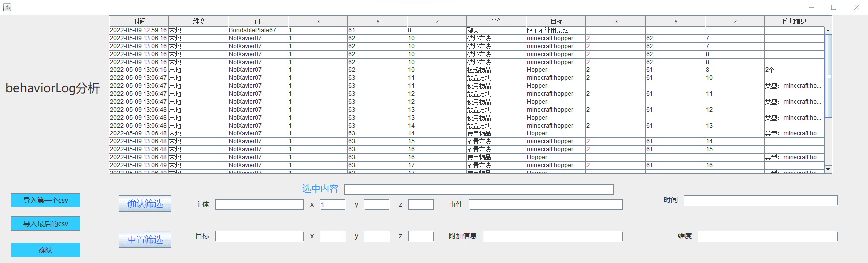Image resolution: width=868 pixels, height=263 pixels.
Task: Click the 维度 column header
Action: (199, 21)
